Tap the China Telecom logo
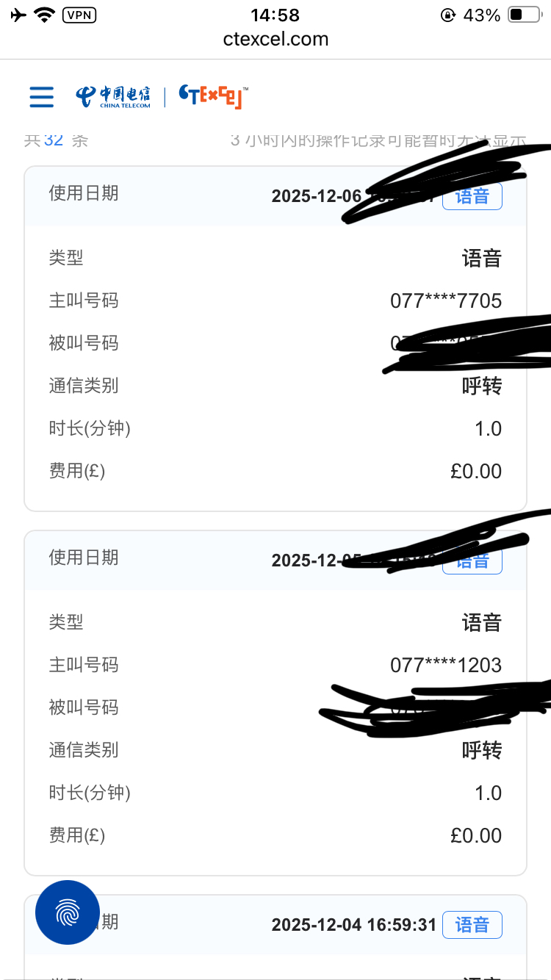Screen dimensions: 551x980 [113, 97]
